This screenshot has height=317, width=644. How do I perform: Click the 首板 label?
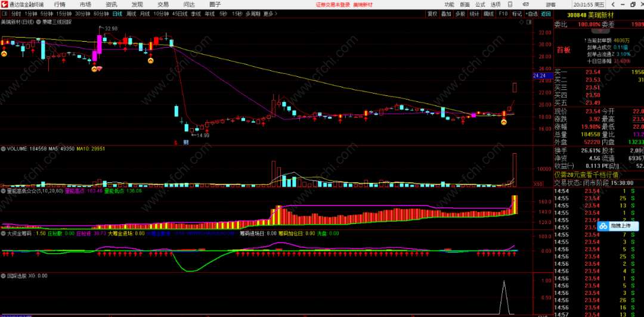(563, 50)
